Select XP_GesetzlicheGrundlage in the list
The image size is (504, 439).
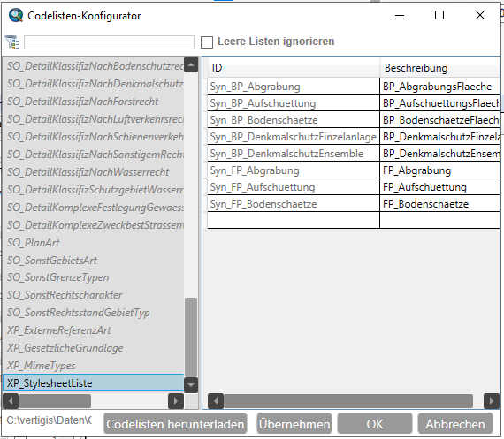[x=93, y=348]
